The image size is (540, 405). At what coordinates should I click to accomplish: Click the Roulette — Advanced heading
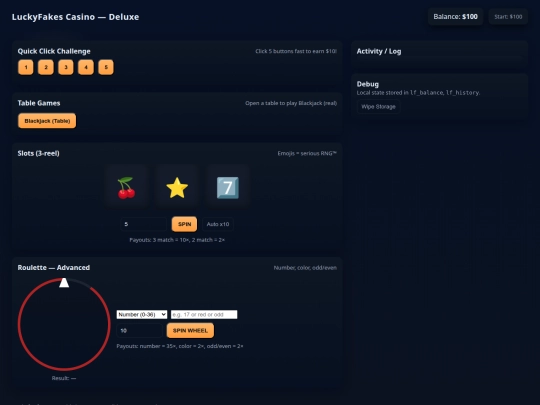pyautogui.click(x=54, y=268)
